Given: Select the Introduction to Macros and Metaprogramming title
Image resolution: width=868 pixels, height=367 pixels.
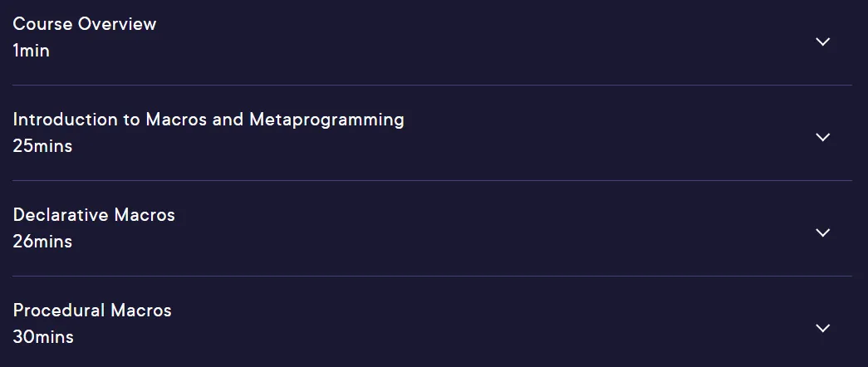Looking at the screenshot, I should click(208, 120).
